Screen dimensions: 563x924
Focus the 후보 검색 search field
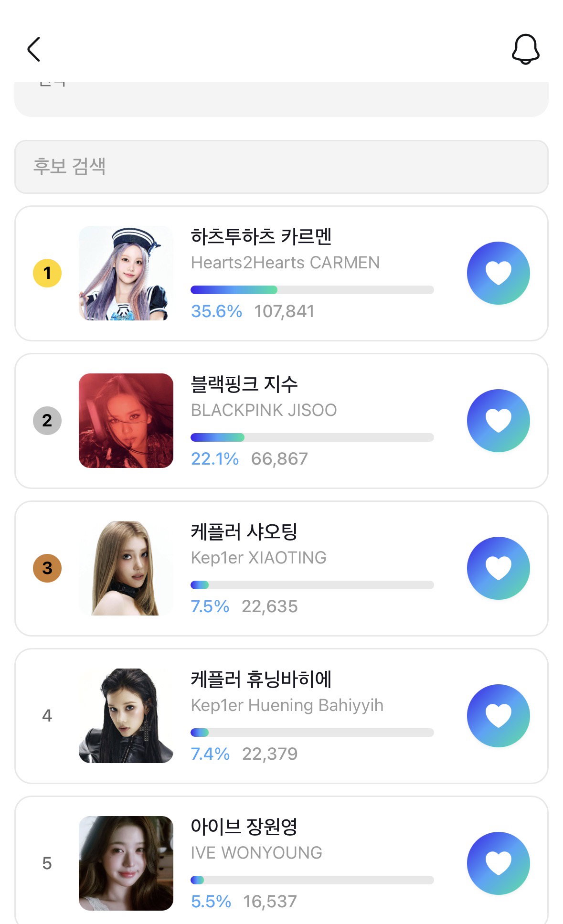click(x=281, y=167)
